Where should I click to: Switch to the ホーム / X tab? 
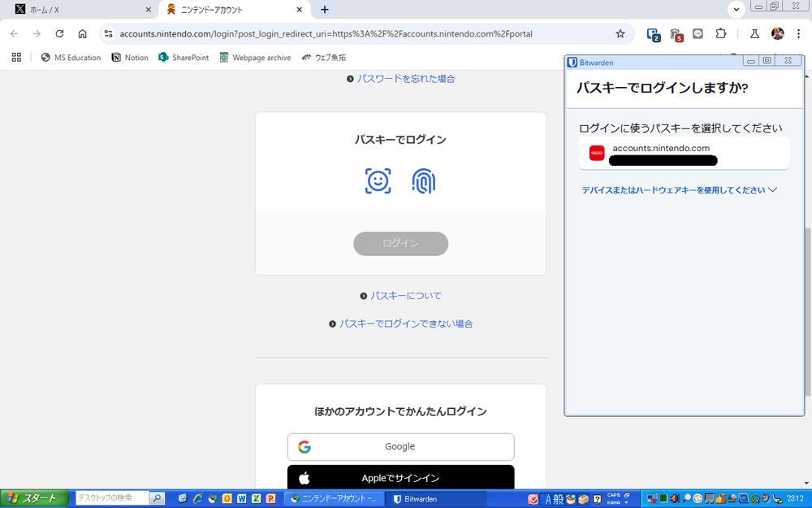(80, 9)
